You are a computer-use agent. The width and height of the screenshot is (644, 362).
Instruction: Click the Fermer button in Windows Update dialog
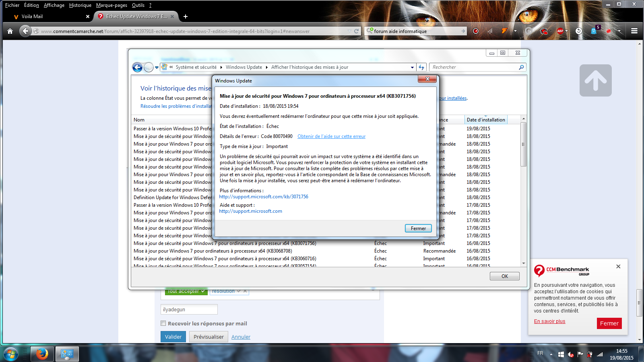(418, 228)
